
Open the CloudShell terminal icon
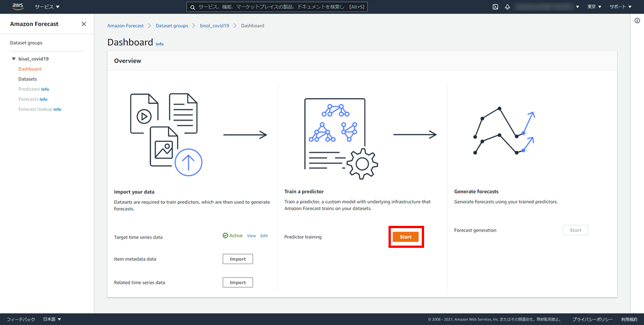coord(495,7)
